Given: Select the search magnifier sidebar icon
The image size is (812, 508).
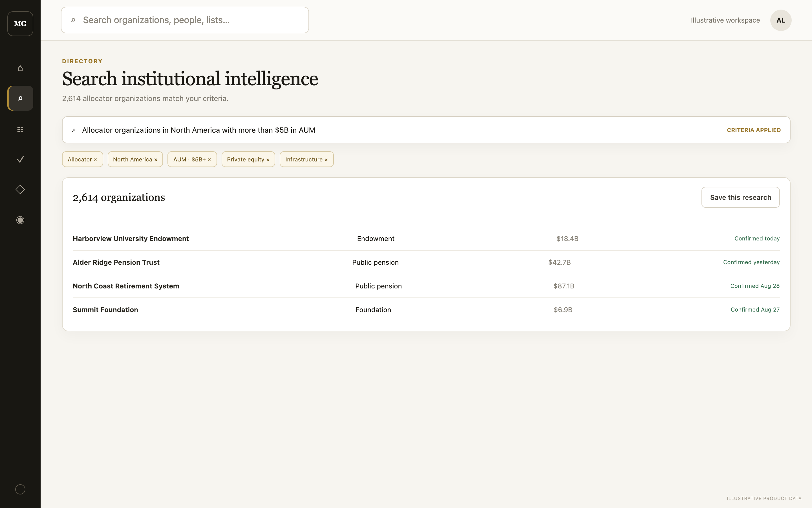Looking at the screenshot, I should pyautogui.click(x=20, y=98).
